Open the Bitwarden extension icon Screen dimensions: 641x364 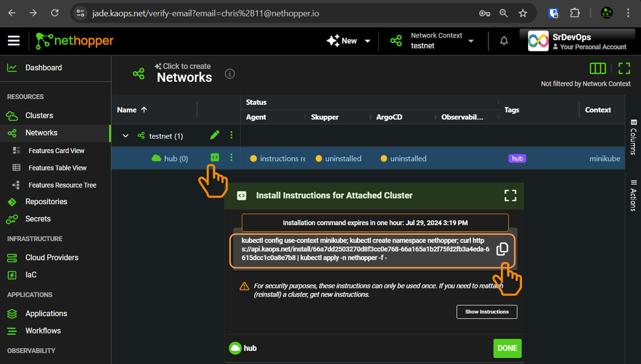[553, 13]
